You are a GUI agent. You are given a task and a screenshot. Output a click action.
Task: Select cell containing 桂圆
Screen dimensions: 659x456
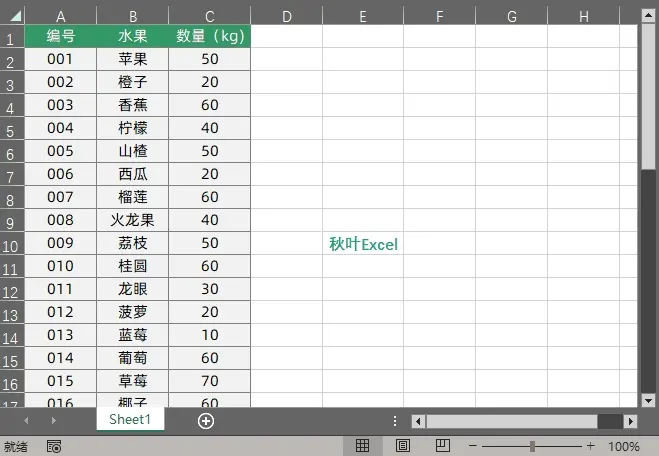tap(133, 266)
